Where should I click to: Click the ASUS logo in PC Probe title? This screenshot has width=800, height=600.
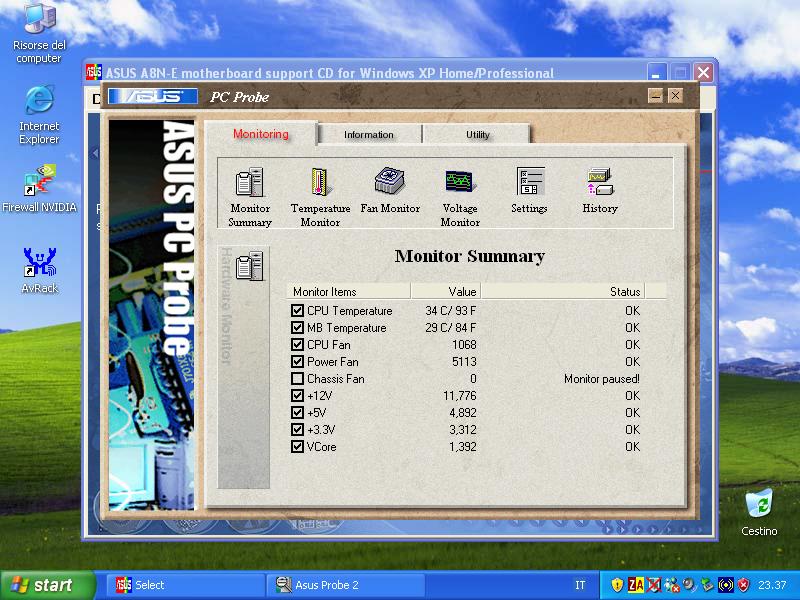click(x=153, y=96)
